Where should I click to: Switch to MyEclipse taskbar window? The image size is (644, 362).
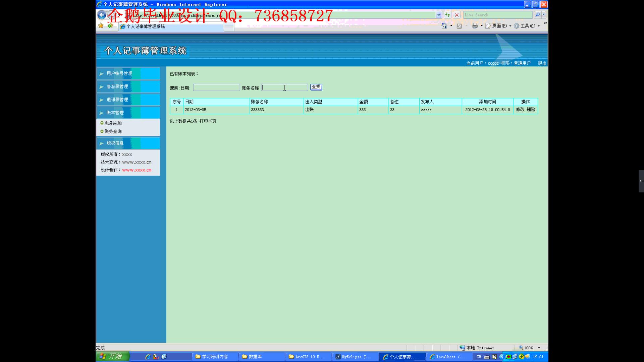click(355, 357)
